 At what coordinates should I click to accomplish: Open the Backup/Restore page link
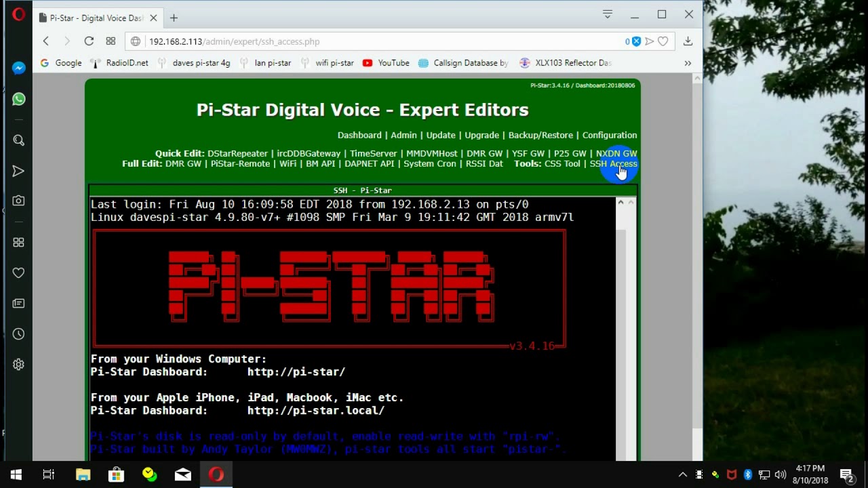coord(540,136)
